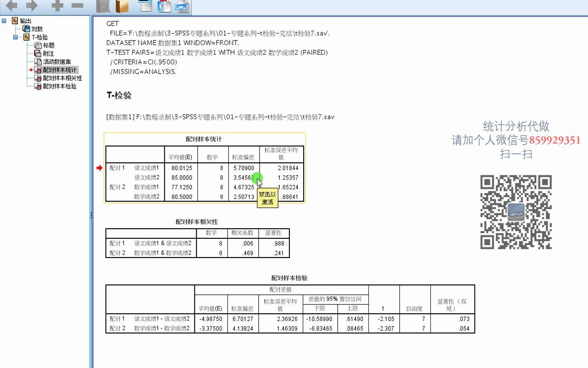Click the [数据集1] file path text
588x368 pixels.
[220, 117]
